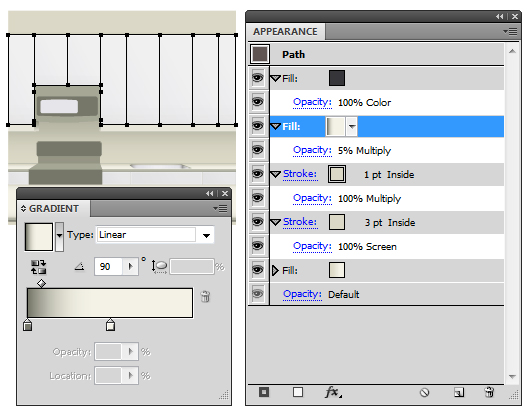
Task: Open Opacity link for 100% Color
Action: [x=312, y=103]
